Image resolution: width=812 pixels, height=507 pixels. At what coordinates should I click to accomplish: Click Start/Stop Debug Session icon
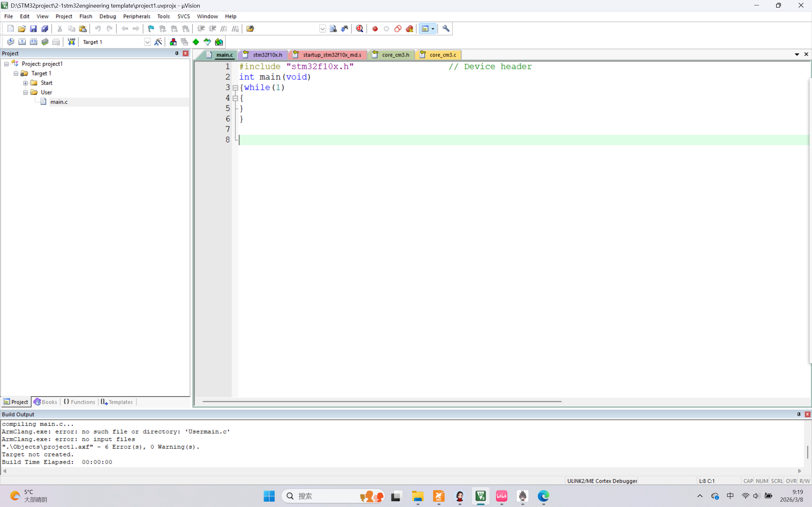[360, 29]
